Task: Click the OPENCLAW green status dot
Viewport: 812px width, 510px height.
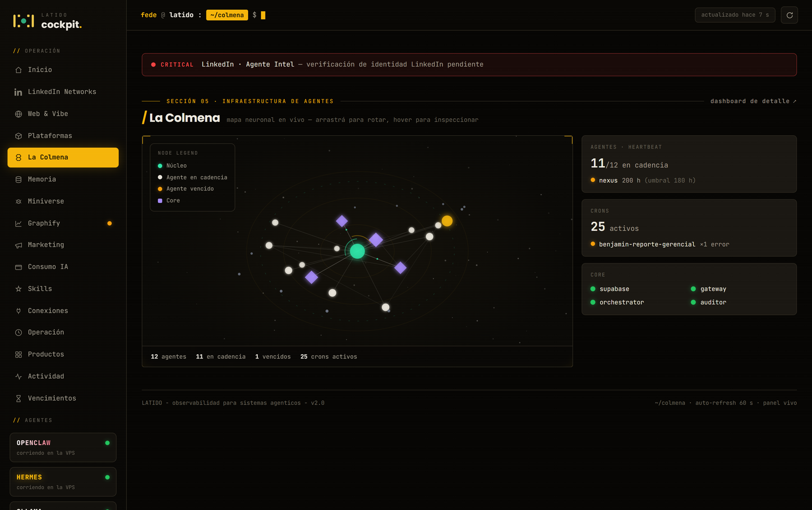Action: coord(107,443)
